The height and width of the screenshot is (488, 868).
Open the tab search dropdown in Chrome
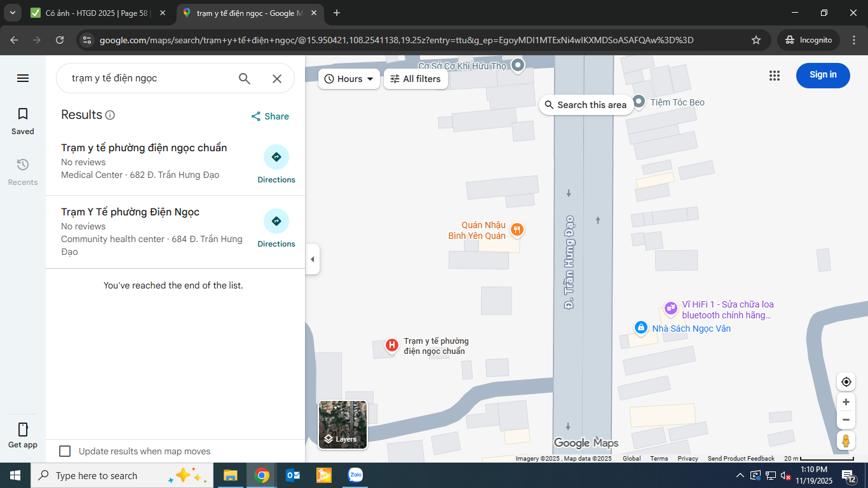(13, 13)
